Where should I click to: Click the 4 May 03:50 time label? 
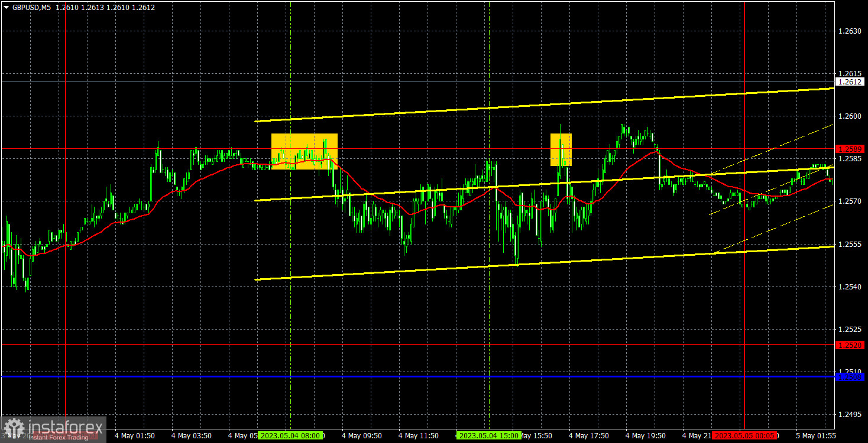click(x=192, y=436)
